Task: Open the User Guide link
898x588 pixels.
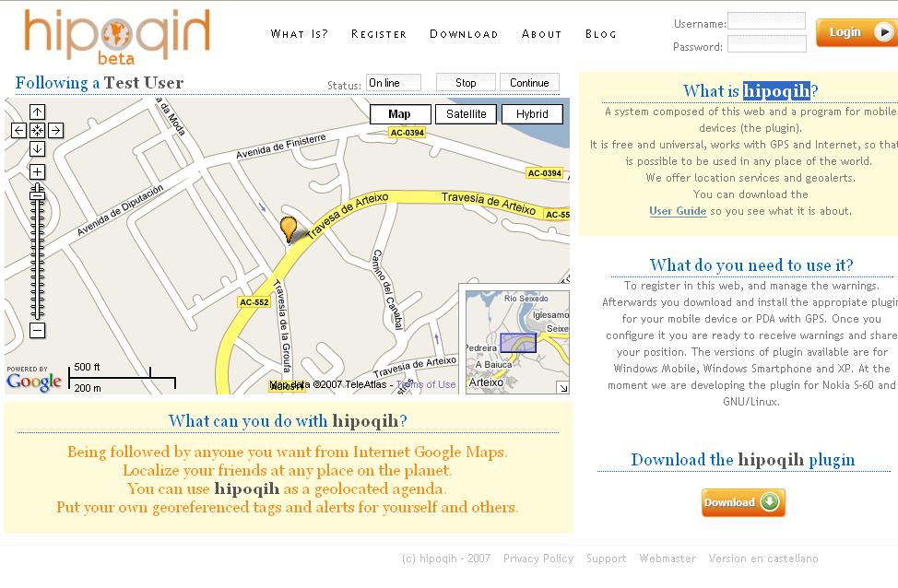Action: pyautogui.click(x=678, y=211)
